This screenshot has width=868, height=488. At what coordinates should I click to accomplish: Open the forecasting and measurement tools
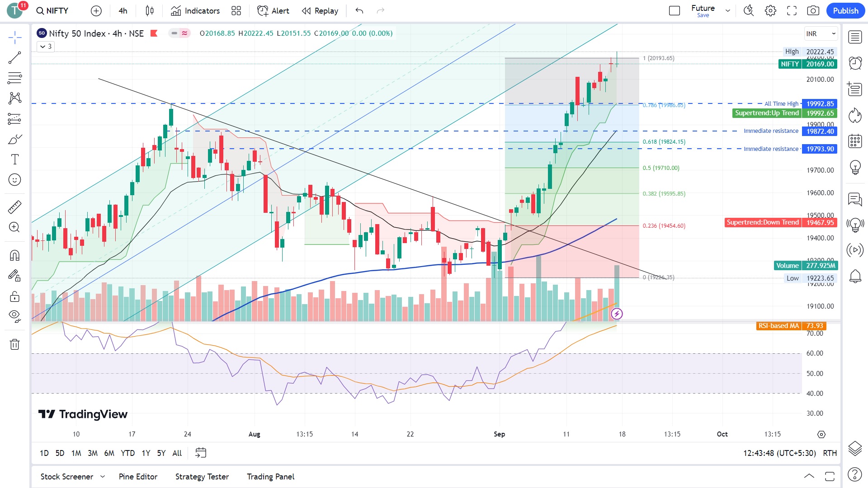click(14, 118)
